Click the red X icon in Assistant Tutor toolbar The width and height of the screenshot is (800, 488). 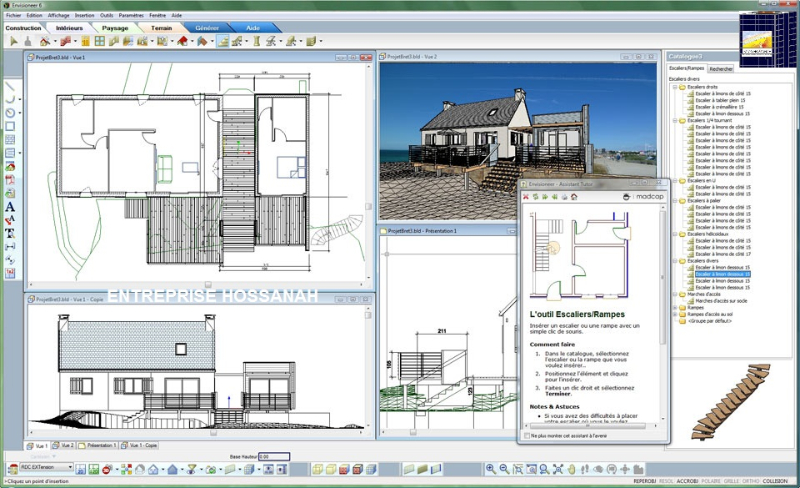click(x=526, y=197)
